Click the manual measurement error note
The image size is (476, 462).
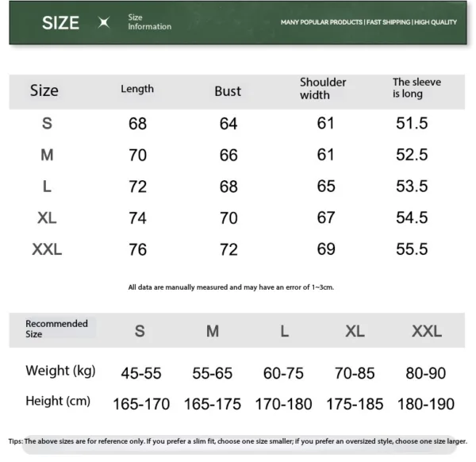click(x=231, y=287)
